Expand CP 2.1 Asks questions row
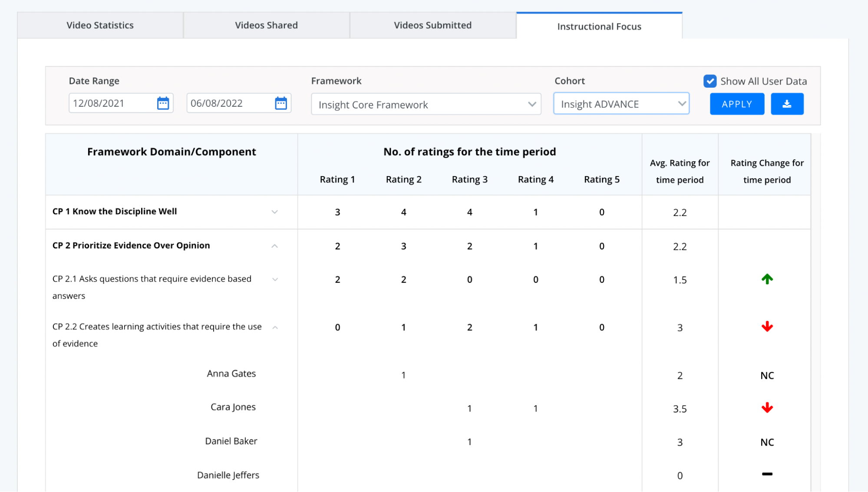Viewport: 868px width, 492px height. click(x=274, y=279)
